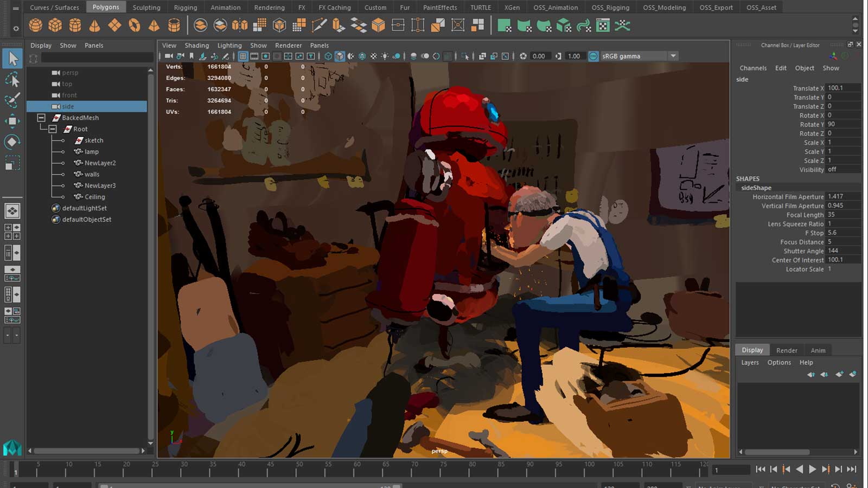Open the UV Editor shelf icon
The image size is (868, 488).
[x=603, y=25]
